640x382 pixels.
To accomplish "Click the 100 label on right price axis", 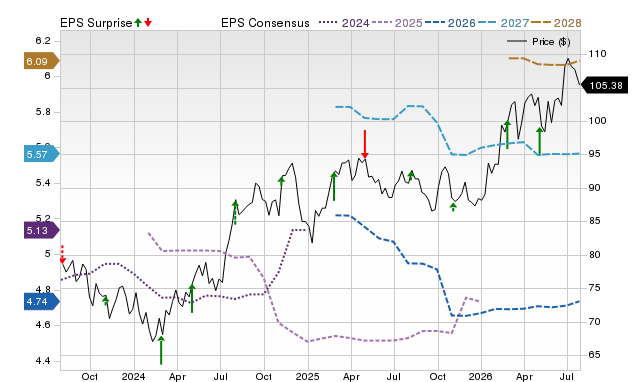I will (597, 121).
